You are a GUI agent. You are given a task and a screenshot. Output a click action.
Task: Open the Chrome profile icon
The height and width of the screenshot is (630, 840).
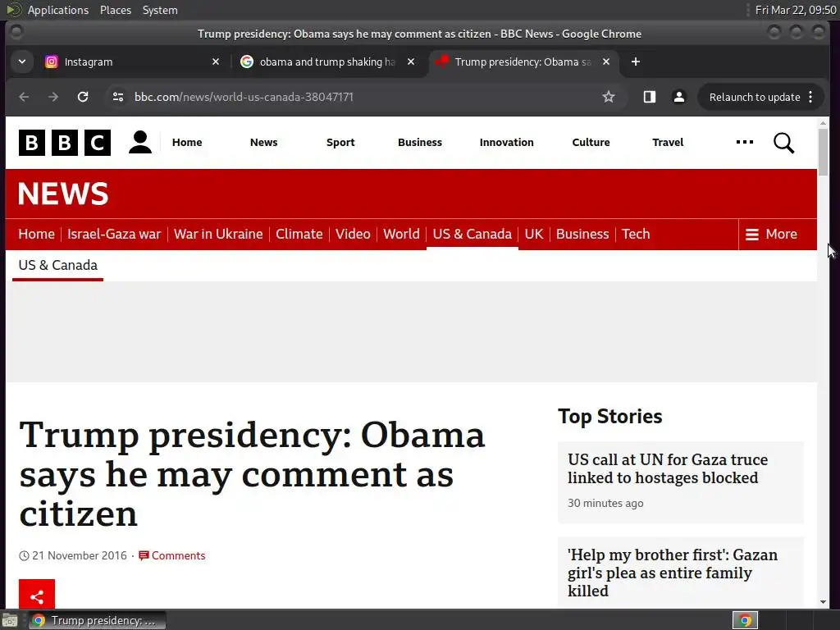[678, 97]
